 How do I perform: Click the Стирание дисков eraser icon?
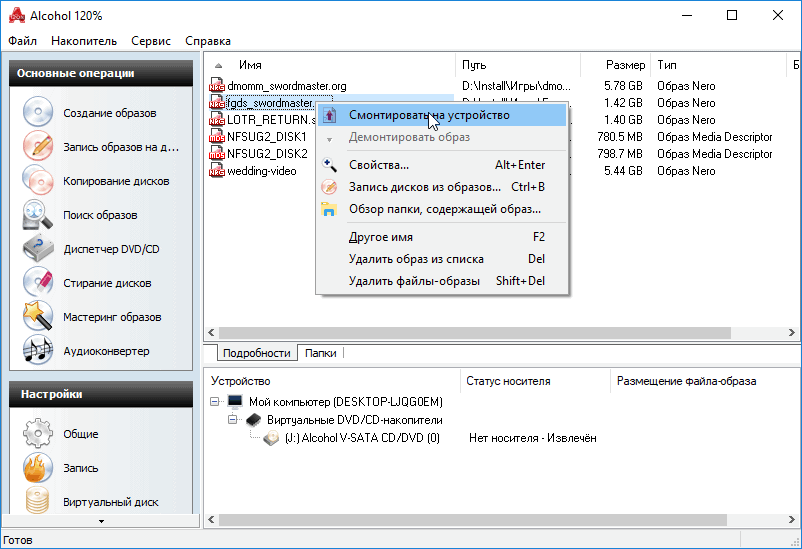[x=38, y=283]
